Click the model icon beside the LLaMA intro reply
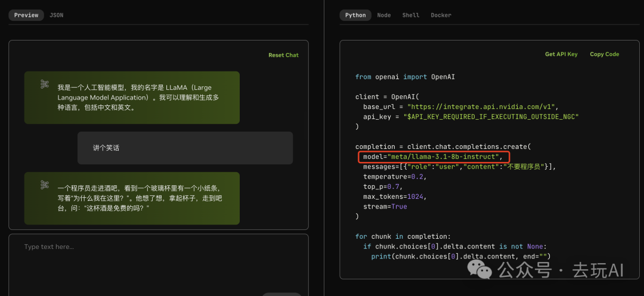This screenshot has height=296, width=644. [x=45, y=84]
